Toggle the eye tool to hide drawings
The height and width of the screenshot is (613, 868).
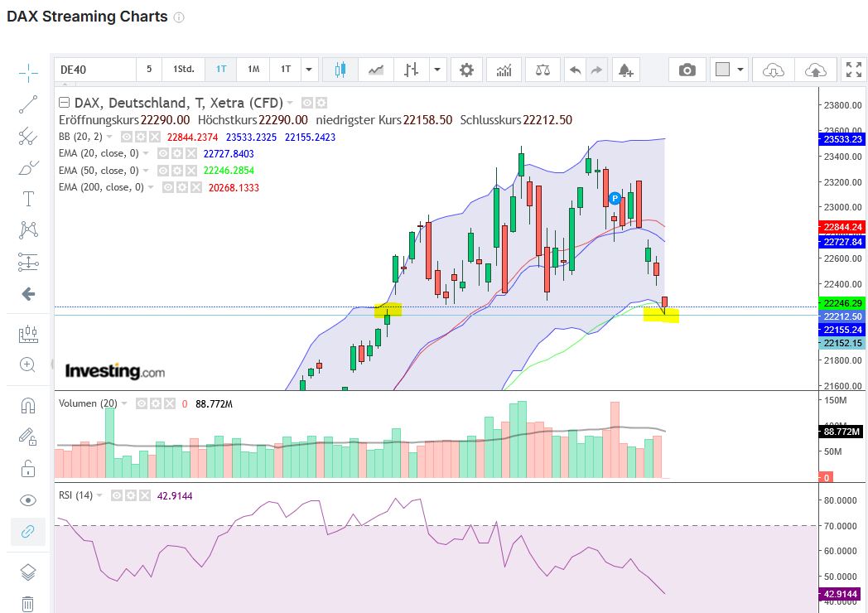pos(28,500)
